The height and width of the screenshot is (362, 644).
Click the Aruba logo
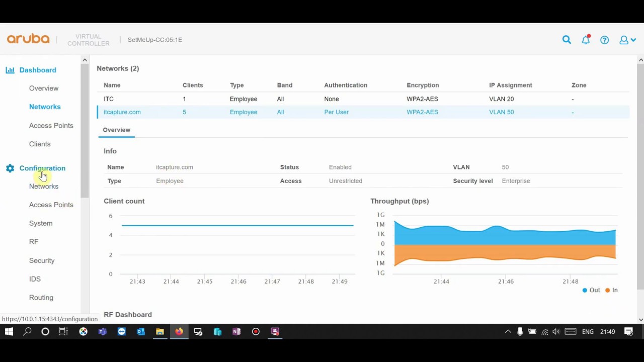[28, 39]
